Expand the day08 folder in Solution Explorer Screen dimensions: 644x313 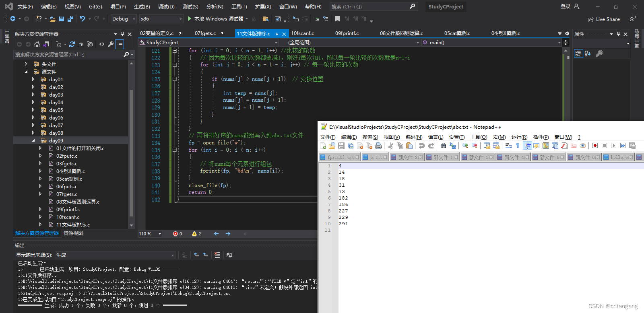coord(33,133)
